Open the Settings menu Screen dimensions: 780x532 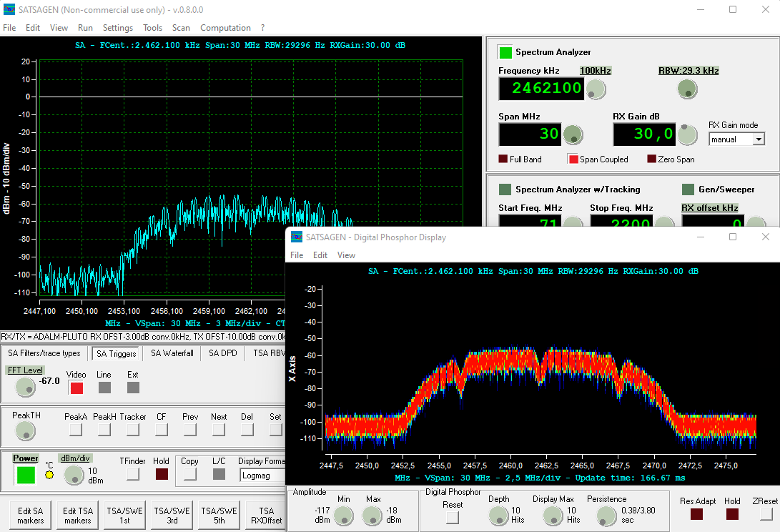click(118, 28)
